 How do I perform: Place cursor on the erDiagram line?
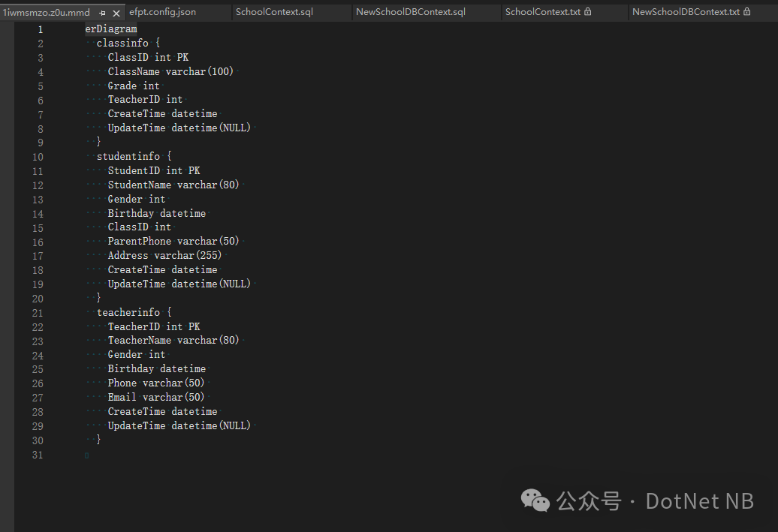click(110, 29)
